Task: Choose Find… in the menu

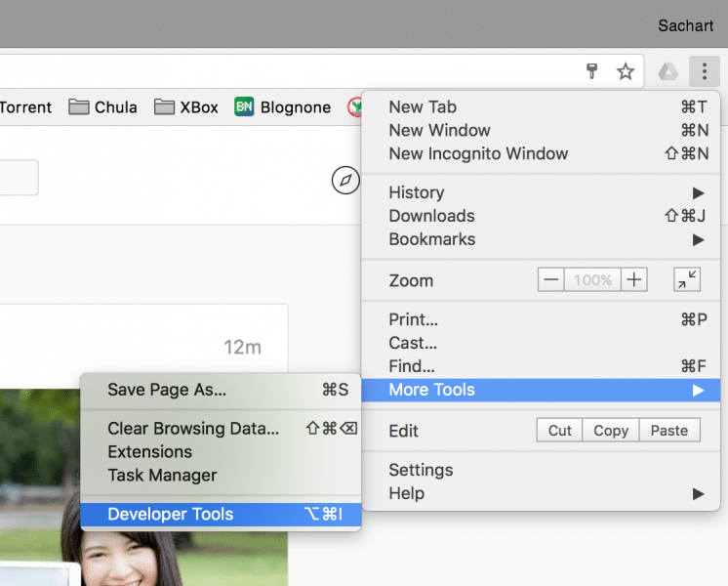Action: [541, 366]
